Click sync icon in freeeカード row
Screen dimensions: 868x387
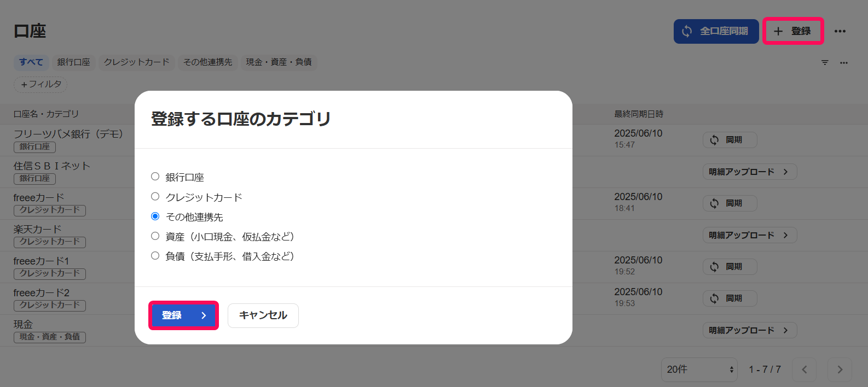714,203
